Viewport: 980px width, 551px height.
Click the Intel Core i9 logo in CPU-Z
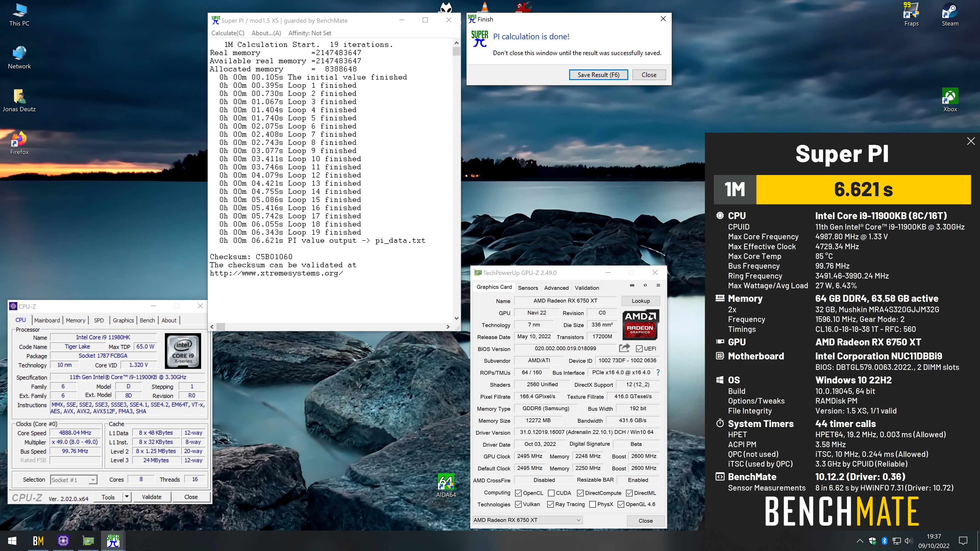(183, 350)
